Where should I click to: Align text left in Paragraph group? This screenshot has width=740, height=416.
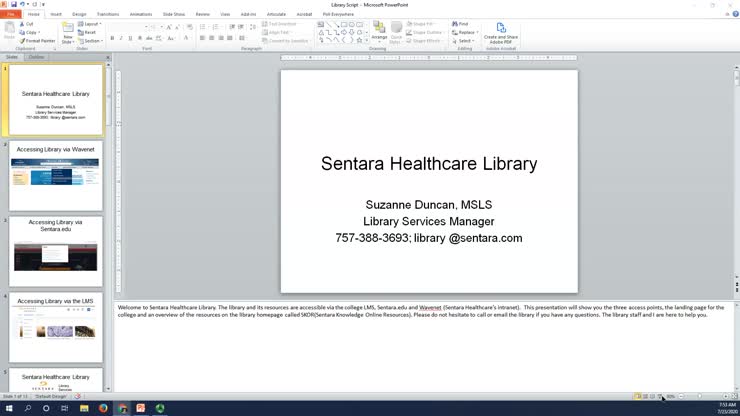coord(202,38)
